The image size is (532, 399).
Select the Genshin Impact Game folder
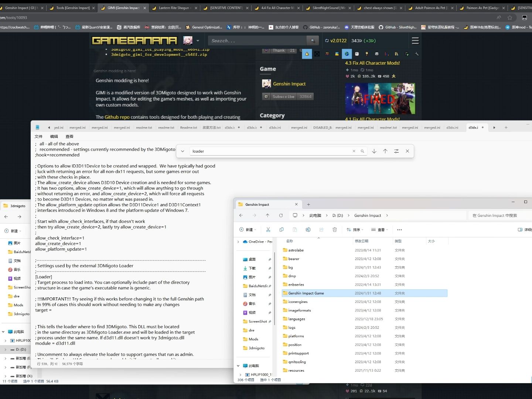pos(365,293)
